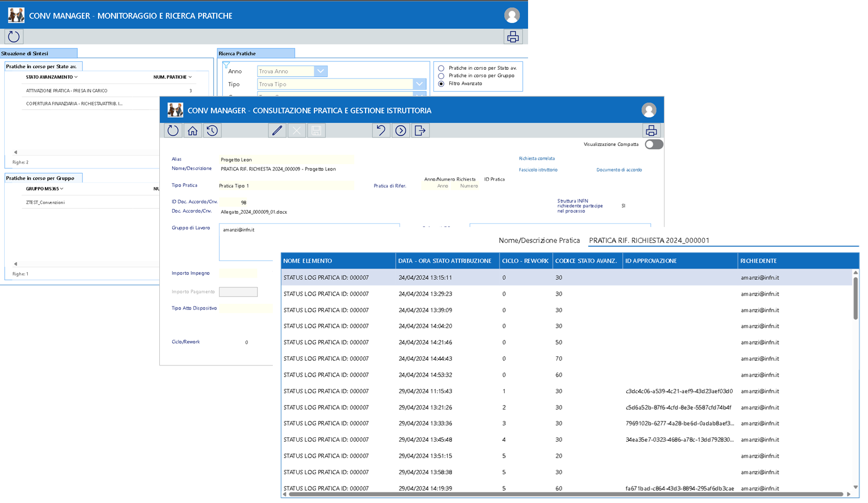
Task: Open the Trova Anno dropdown
Action: pos(320,71)
